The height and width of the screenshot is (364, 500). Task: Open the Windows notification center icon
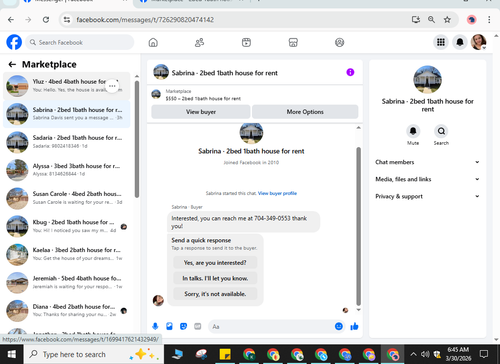[484, 354]
